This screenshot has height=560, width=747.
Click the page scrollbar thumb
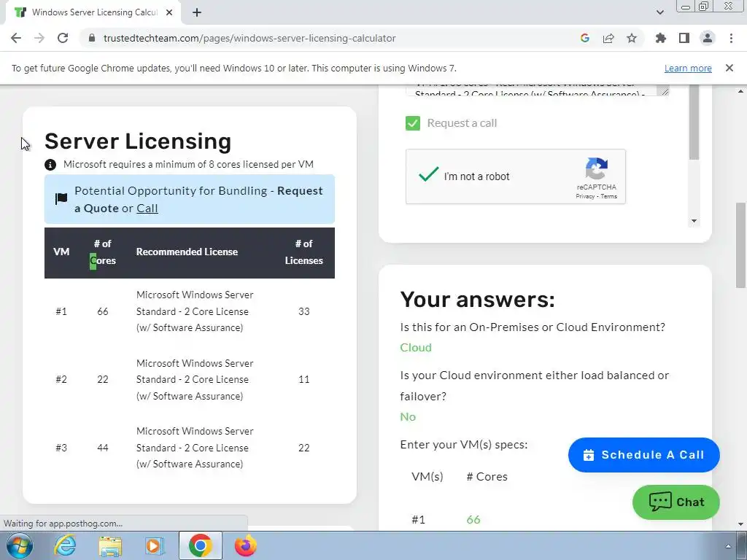[740, 245]
